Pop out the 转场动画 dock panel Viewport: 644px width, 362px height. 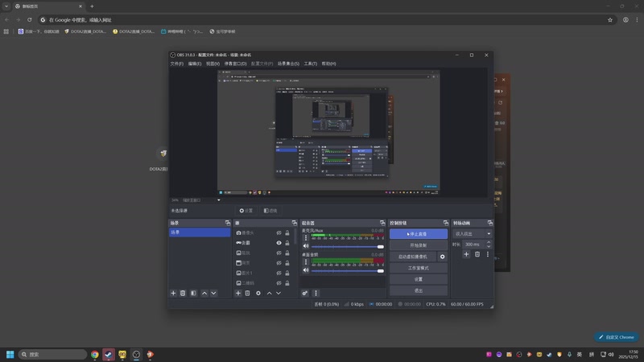[490, 223]
